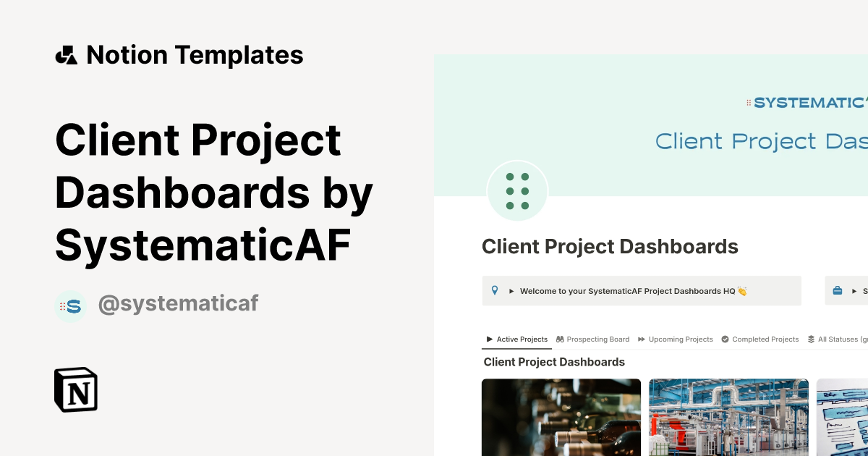Click the @systematicaf avatar icon
Image resolution: width=868 pixels, height=456 pixels.
(70, 305)
